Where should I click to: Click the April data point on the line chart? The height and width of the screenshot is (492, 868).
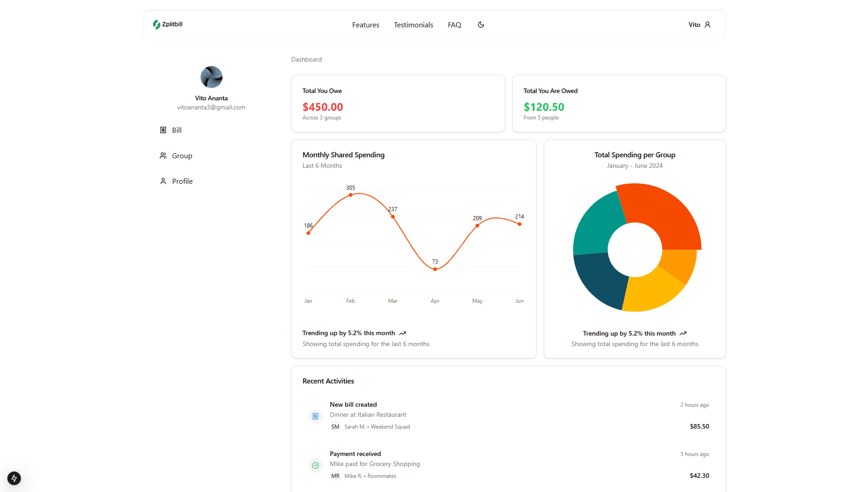[x=435, y=269]
